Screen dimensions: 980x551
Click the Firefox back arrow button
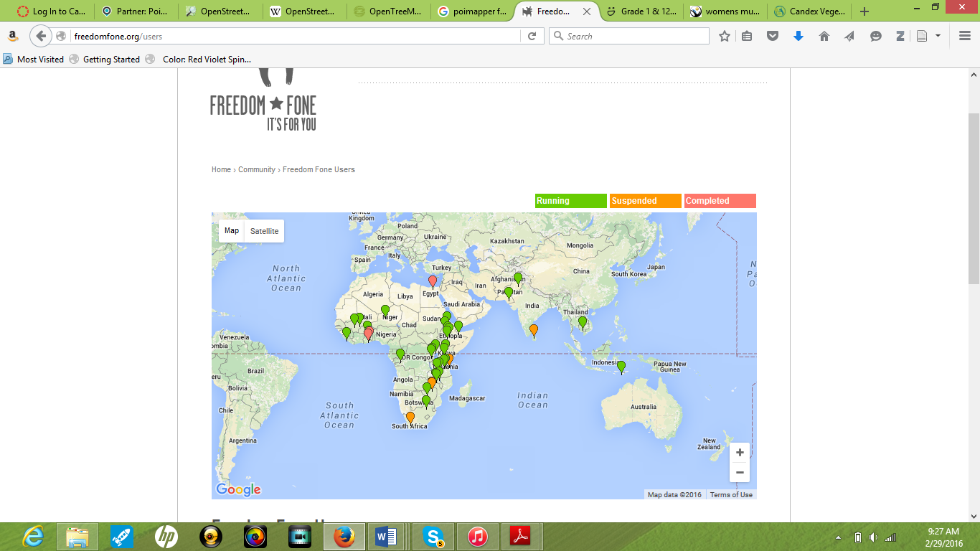41,36
